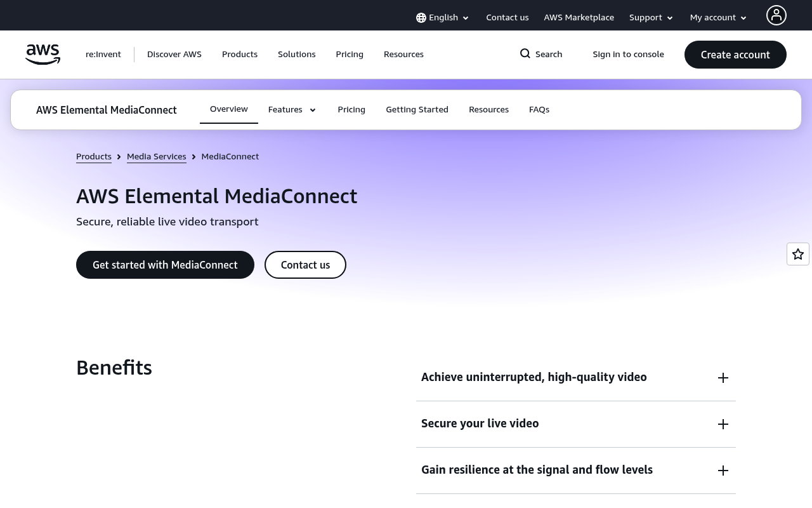Click the globe language icon
The height and width of the screenshot is (508, 812).
pyautogui.click(x=421, y=18)
